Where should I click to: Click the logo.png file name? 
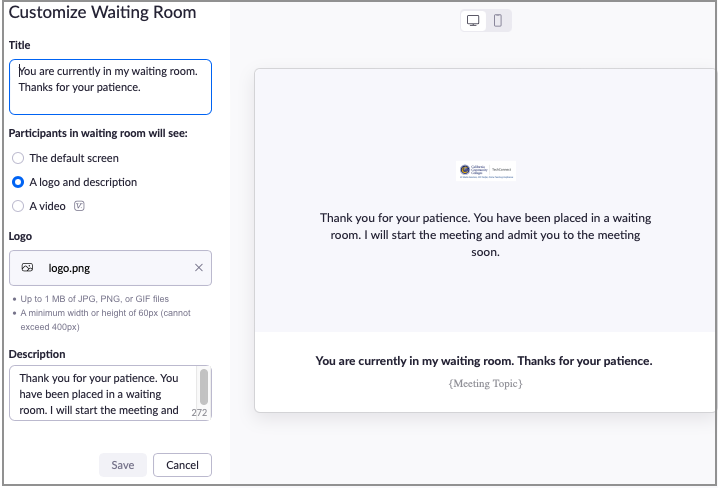[69, 268]
